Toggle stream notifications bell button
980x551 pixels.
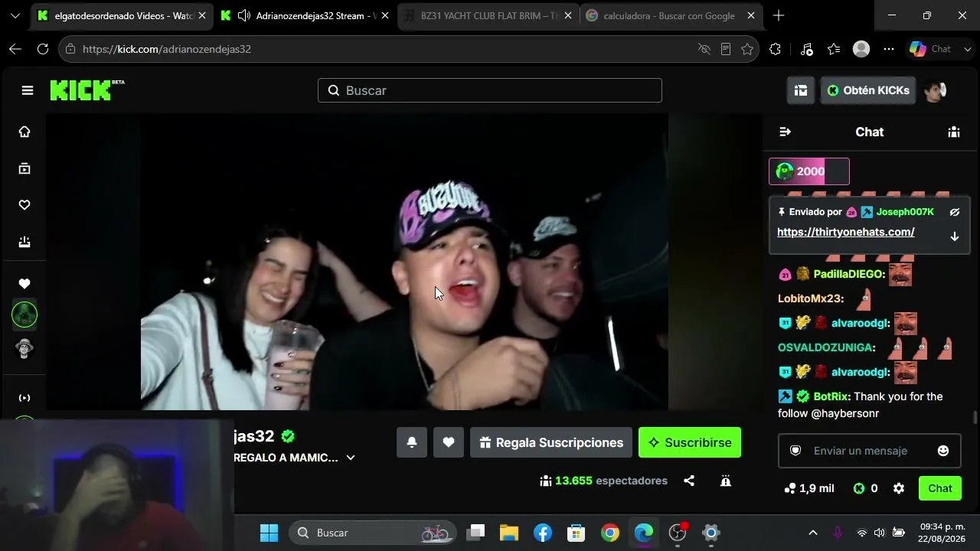click(412, 442)
